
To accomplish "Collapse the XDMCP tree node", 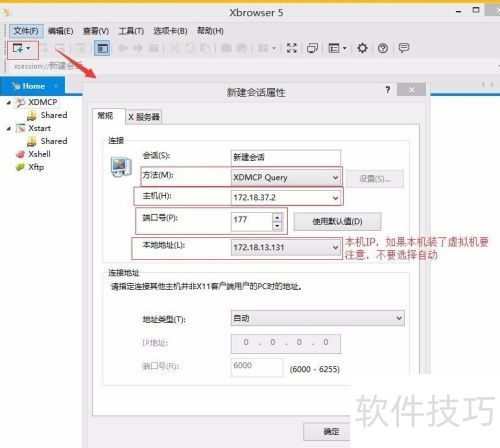I will (x=9, y=102).
